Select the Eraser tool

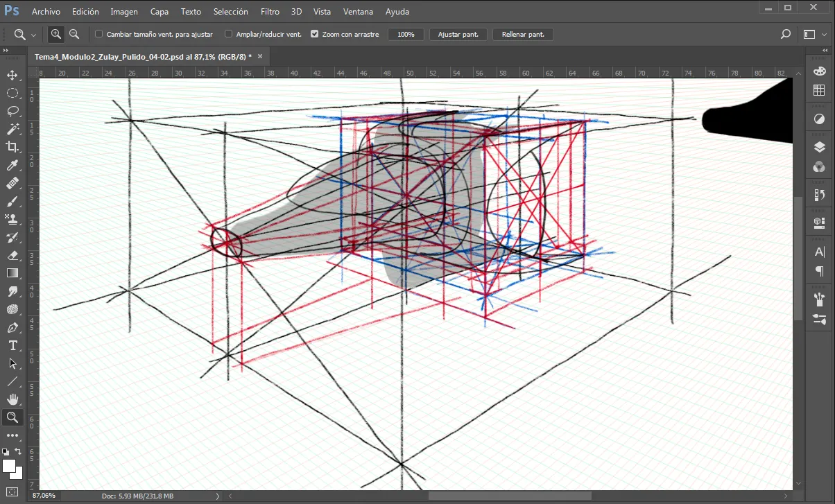(12, 255)
